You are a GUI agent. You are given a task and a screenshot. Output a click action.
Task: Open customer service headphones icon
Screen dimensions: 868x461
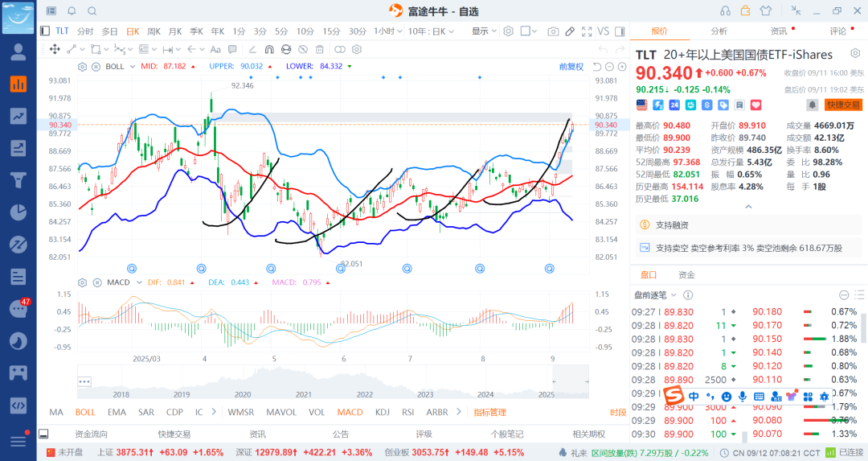[x=725, y=10]
